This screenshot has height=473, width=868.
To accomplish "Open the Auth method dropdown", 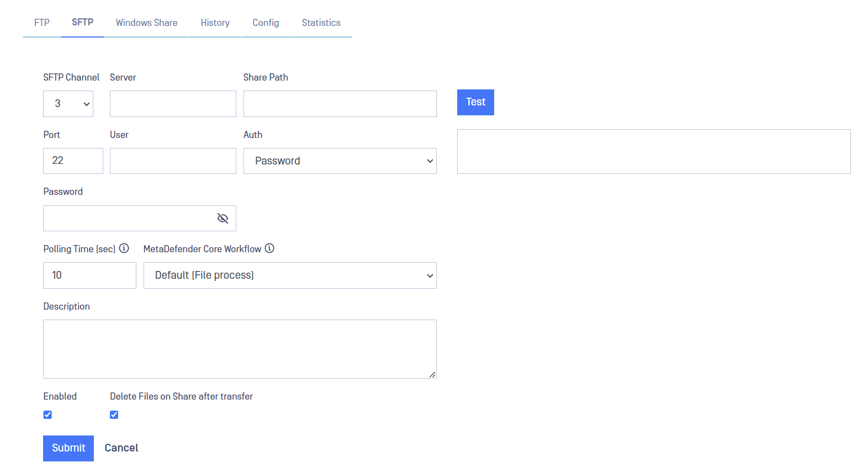I will 340,161.
